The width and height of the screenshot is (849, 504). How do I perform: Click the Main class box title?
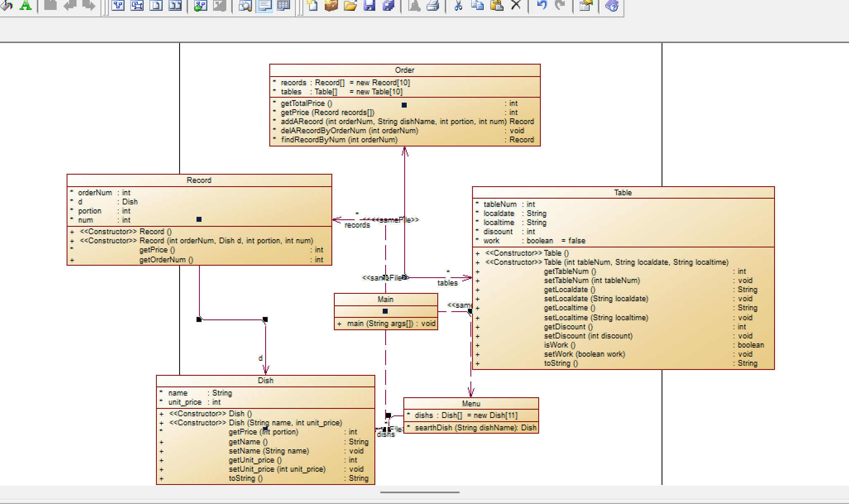pos(385,299)
